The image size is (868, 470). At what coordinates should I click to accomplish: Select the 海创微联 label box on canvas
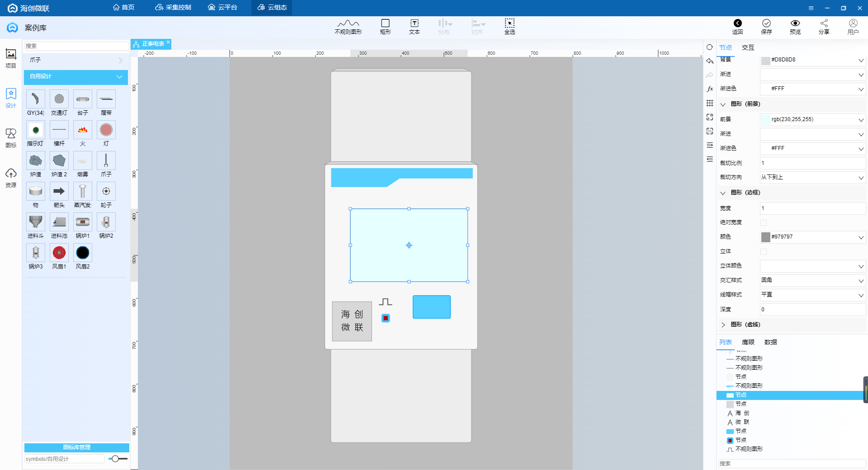click(352, 321)
